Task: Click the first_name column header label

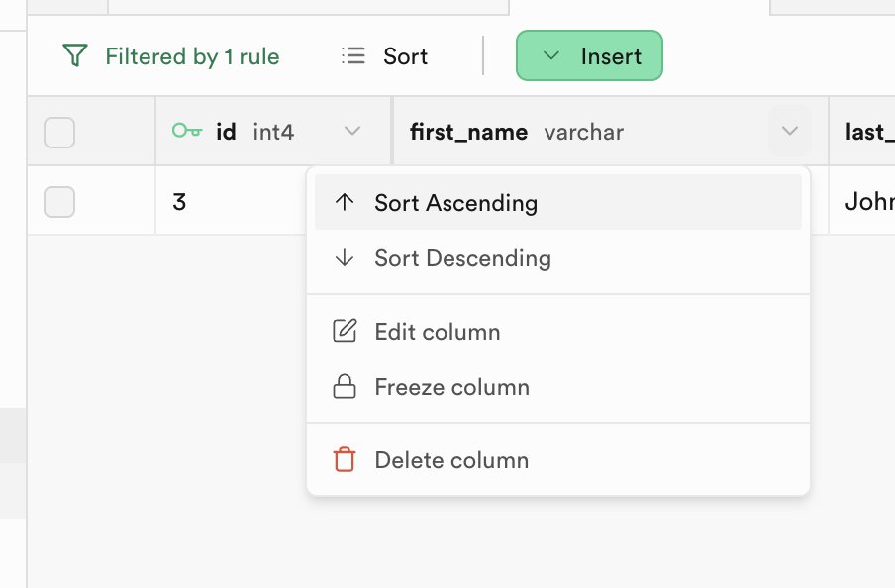Action: click(468, 132)
